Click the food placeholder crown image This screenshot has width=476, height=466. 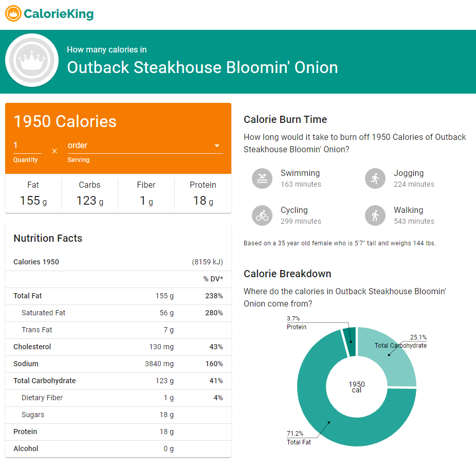click(x=32, y=60)
